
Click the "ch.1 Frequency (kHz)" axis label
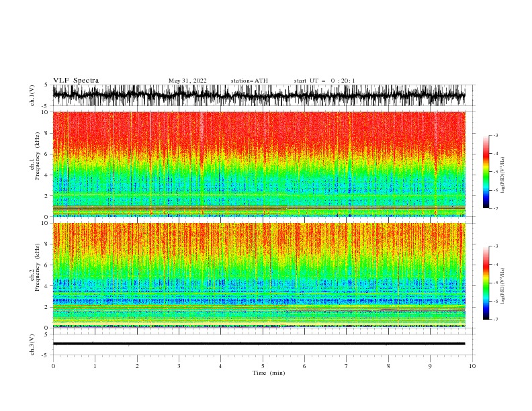[35, 156]
